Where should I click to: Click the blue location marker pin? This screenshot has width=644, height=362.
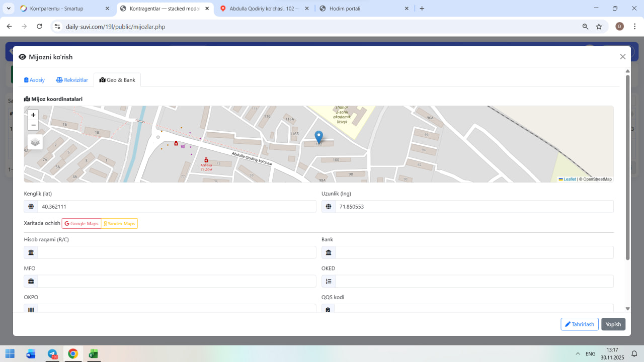(x=318, y=136)
